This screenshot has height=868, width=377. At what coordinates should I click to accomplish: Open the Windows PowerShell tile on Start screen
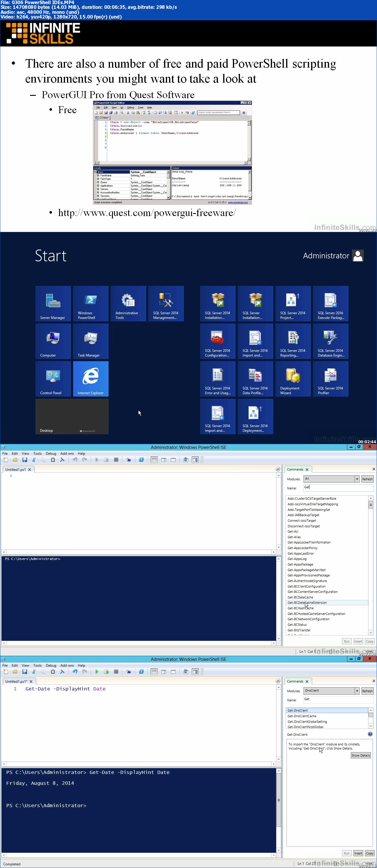(x=91, y=304)
